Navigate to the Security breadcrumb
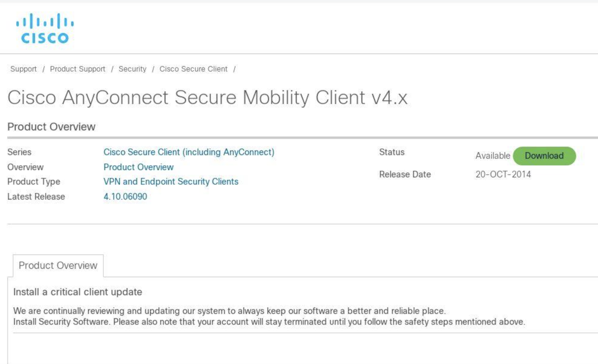Image resolution: width=598 pixels, height=364 pixels. [x=132, y=69]
